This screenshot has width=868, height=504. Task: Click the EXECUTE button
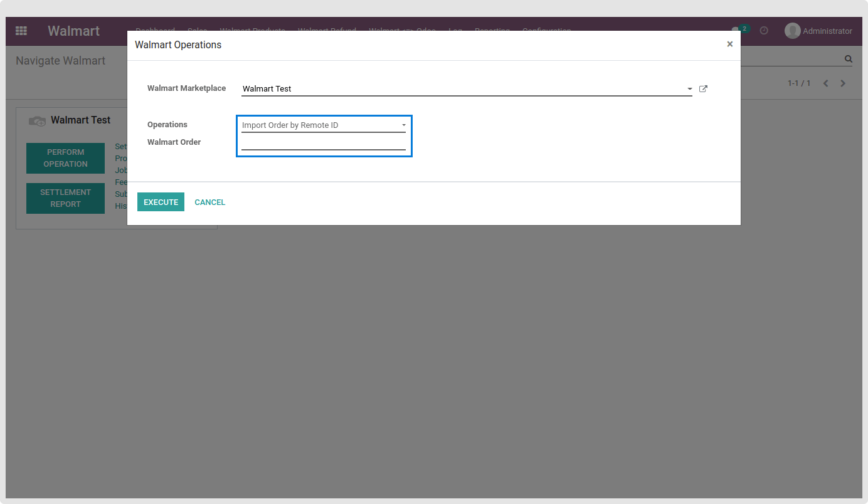tap(161, 202)
